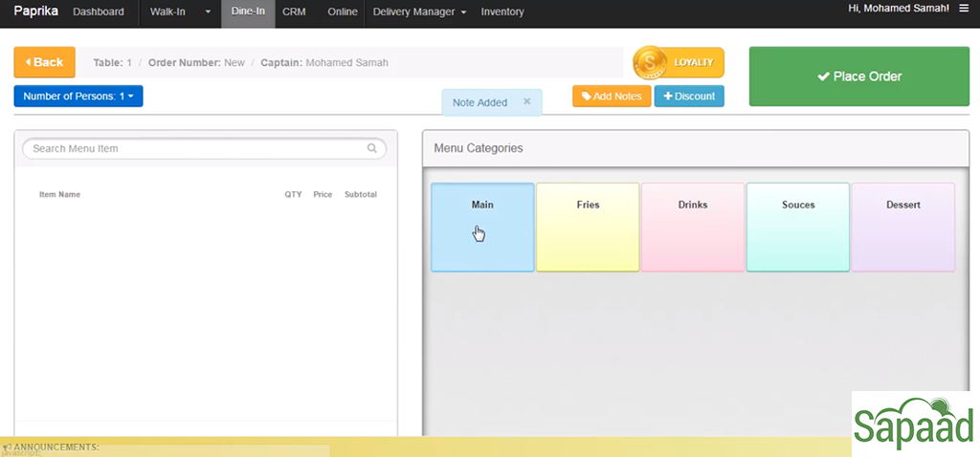980x457 pixels.
Task: Click the announcements megaphone icon
Action: point(7,447)
